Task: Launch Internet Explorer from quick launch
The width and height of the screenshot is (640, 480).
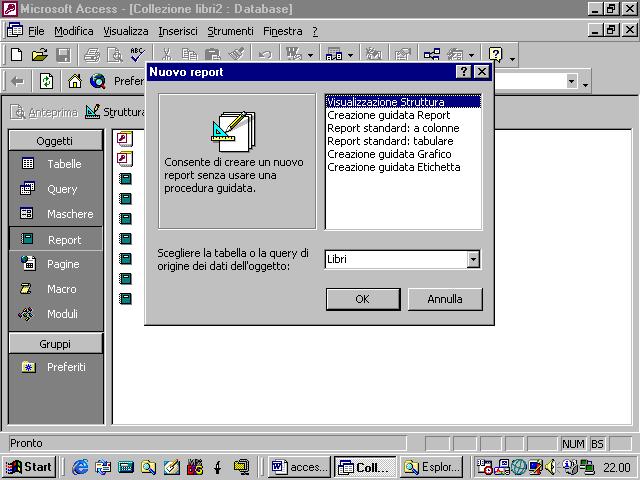Action: [x=80, y=467]
